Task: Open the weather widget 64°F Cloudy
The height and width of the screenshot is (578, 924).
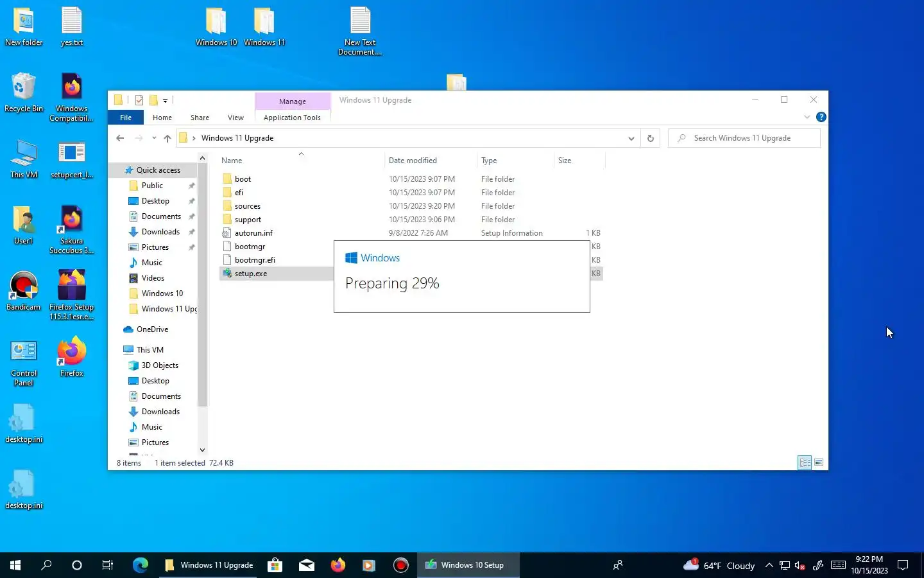Action: (719, 565)
